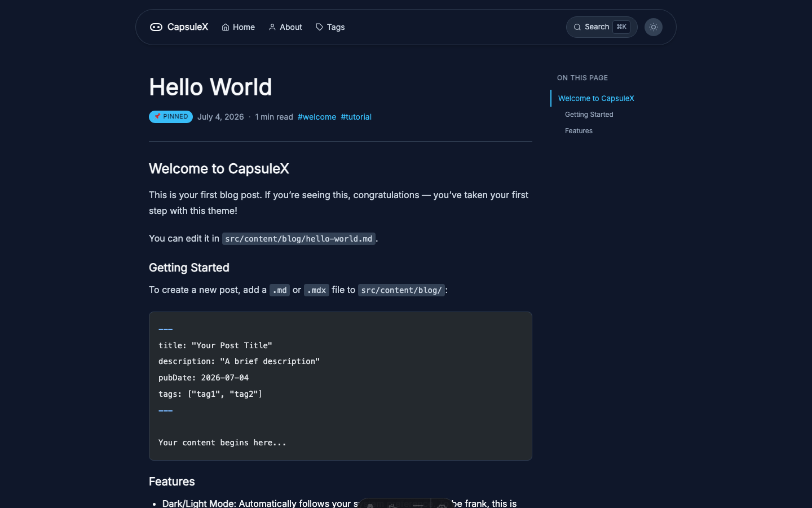Click the src/content/blog/ inline code
This screenshot has width=812, height=508.
[401, 290]
